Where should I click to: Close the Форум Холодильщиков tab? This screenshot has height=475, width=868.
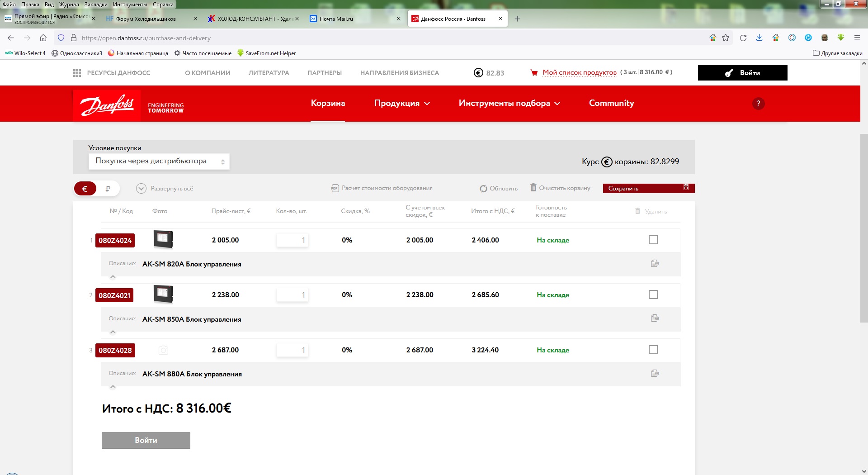195,19
